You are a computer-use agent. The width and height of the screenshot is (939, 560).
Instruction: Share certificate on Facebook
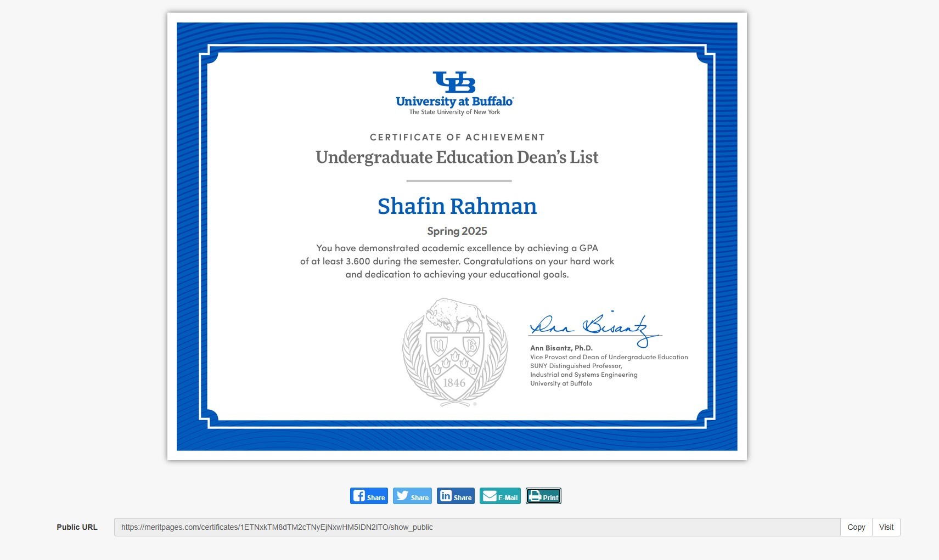click(369, 496)
